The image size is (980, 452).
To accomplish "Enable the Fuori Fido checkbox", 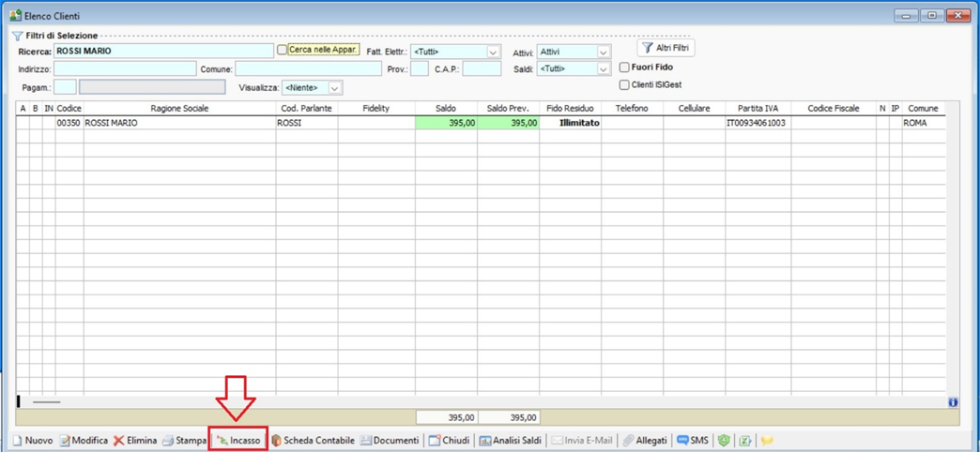I will 623,68.
